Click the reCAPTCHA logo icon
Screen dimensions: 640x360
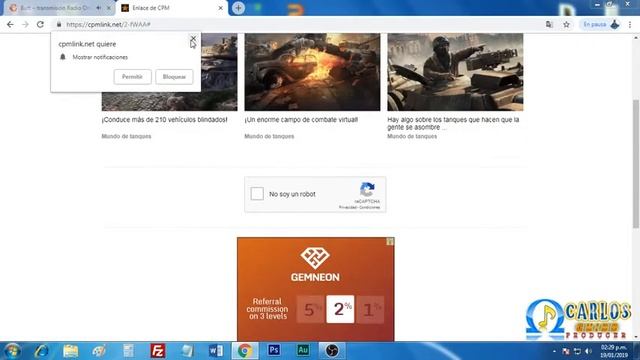pos(367,189)
